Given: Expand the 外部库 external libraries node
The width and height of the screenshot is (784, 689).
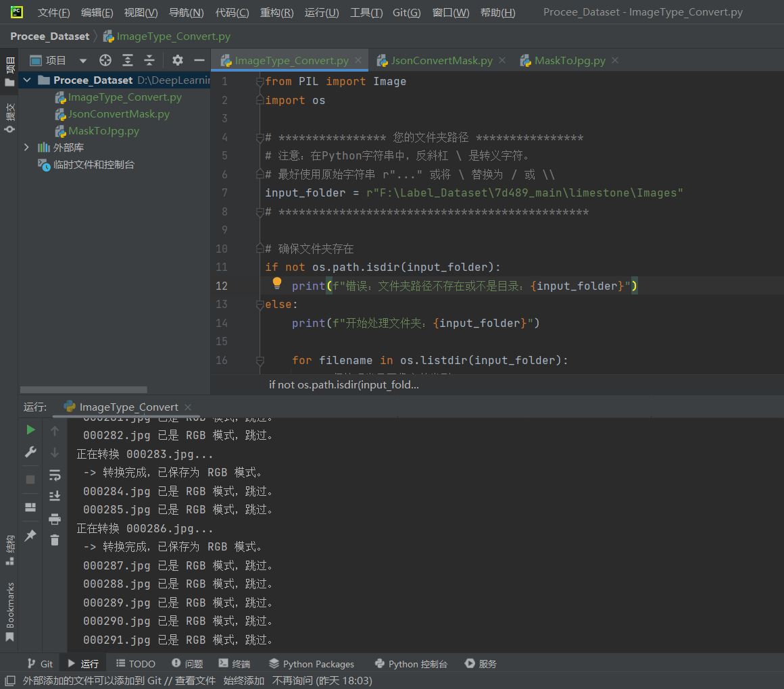Looking at the screenshot, I should tap(26, 147).
